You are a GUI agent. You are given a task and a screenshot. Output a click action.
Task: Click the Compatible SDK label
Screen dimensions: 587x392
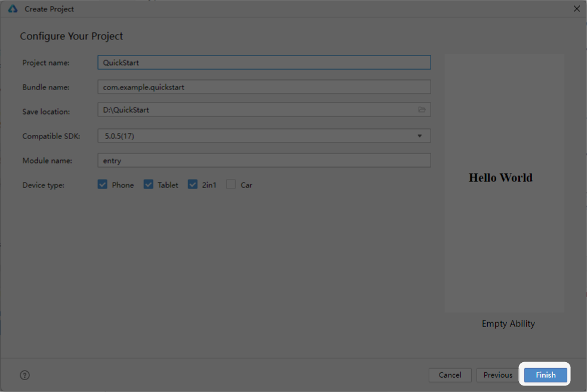click(51, 136)
